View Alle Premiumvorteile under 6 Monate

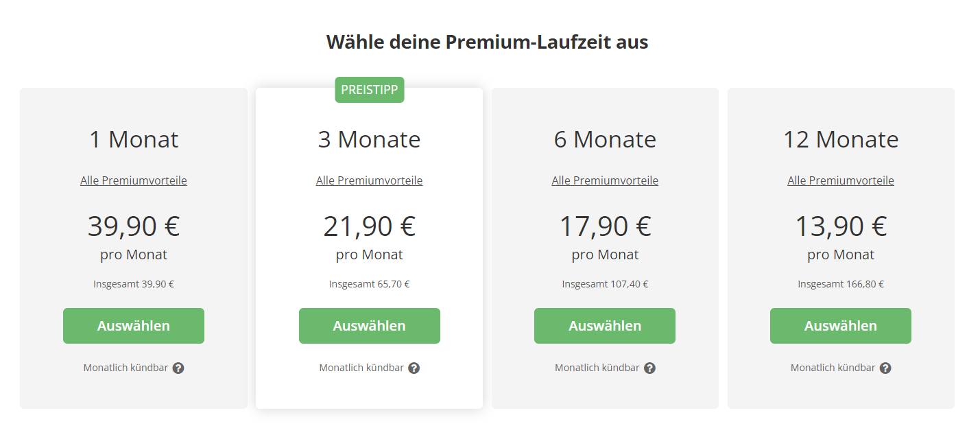[x=605, y=180]
